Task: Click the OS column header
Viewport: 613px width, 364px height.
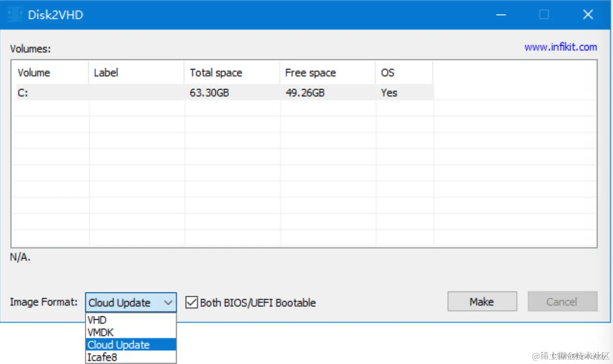Action: tap(404, 73)
